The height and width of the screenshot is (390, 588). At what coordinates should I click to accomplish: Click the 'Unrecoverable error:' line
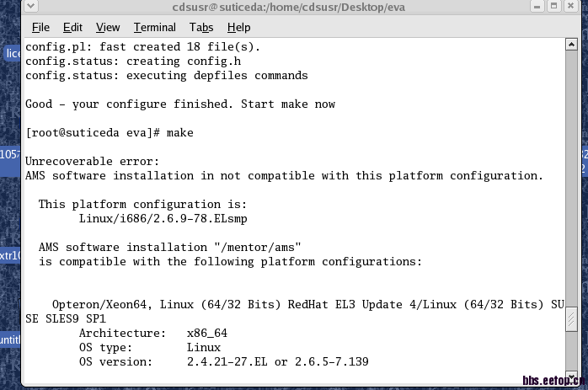pyautogui.click(x=92, y=162)
